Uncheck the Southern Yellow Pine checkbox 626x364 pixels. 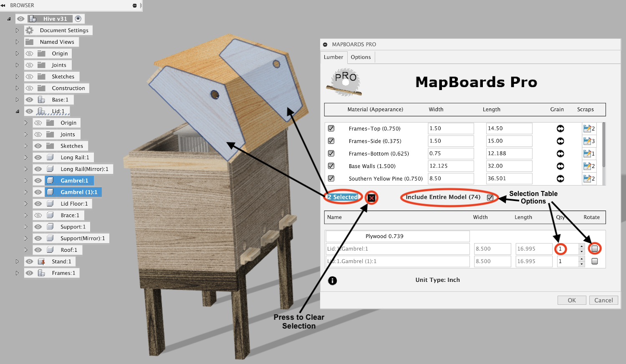[x=331, y=178]
